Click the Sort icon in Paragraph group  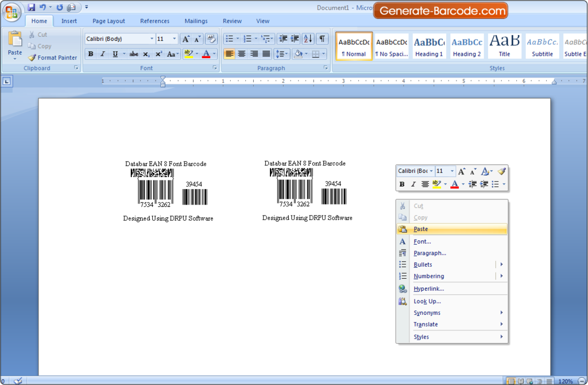[308, 38]
